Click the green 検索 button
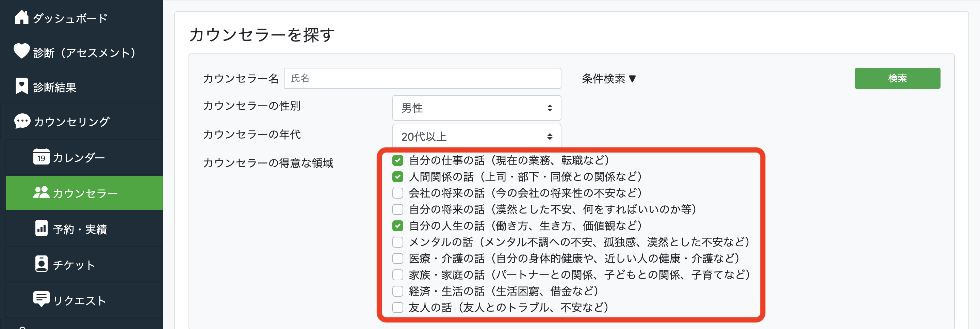The width and height of the screenshot is (980, 329). [x=897, y=78]
